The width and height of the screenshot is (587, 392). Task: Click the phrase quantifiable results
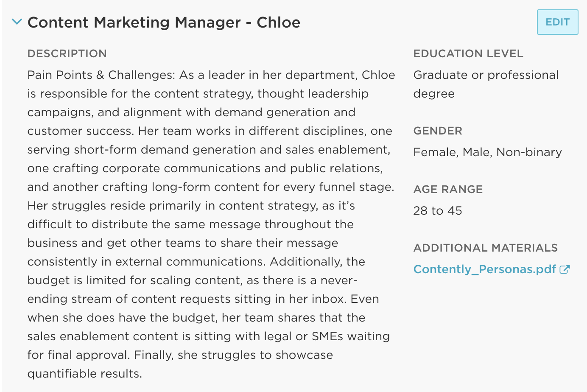coord(84,374)
